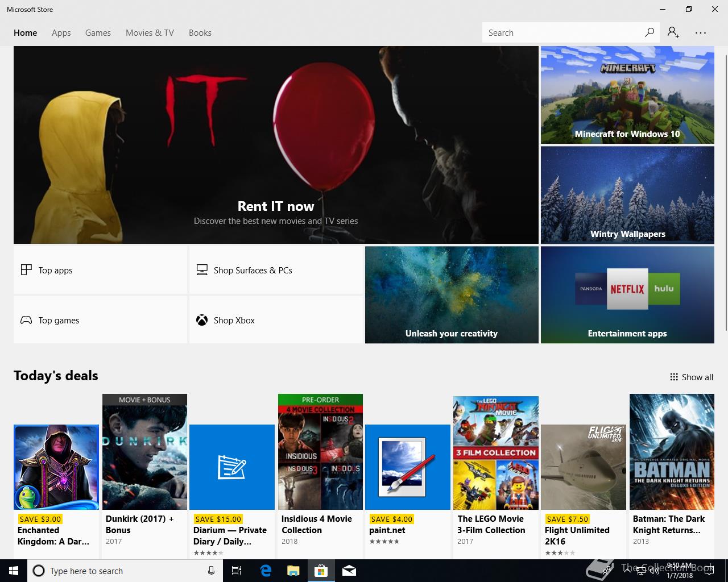This screenshot has width=728, height=582.
Task: Click the Cortana circle icon
Action: [x=39, y=571]
